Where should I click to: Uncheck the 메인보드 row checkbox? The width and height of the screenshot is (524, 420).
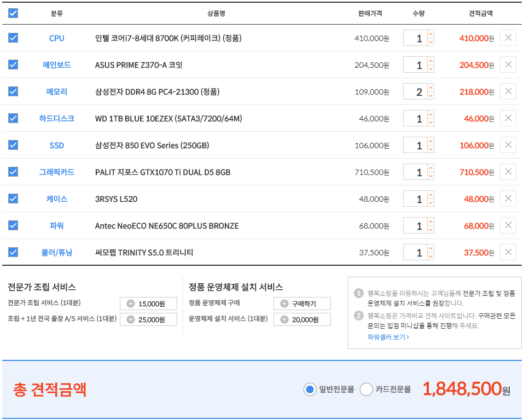click(13, 65)
